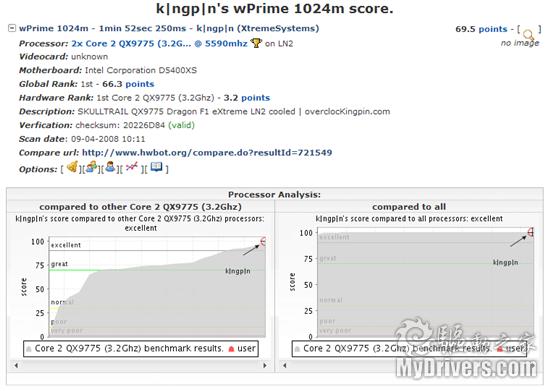Click the scan date '09-04-2008 10:11'
550x391 pixels.
tap(108, 139)
